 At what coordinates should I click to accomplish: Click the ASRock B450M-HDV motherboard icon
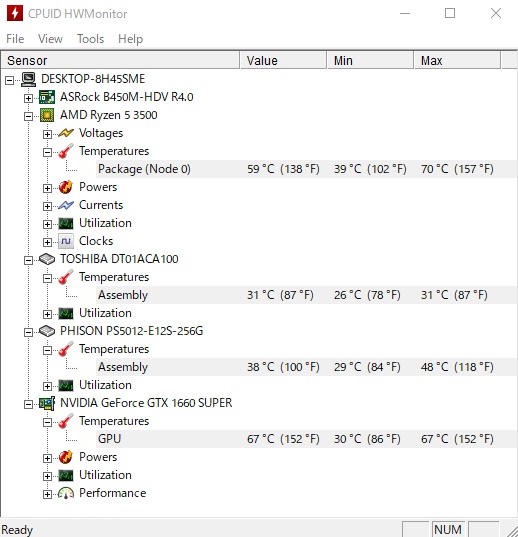coord(47,97)
